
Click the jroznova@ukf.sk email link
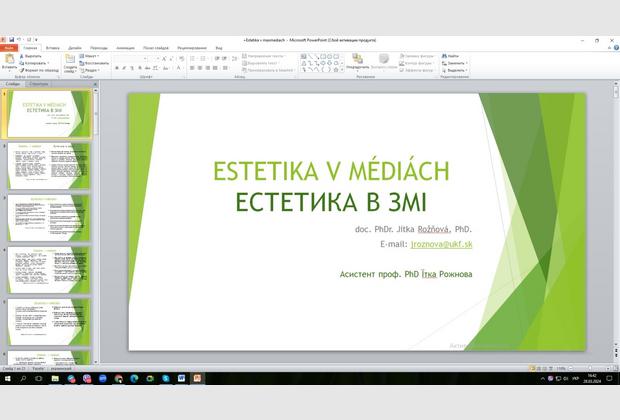[x=441, y=244]
